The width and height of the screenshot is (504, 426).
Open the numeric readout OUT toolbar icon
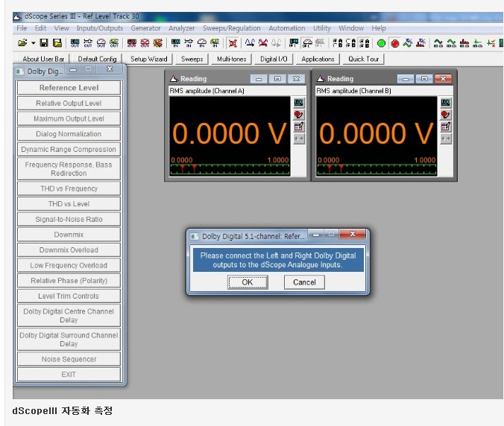[x=75, y=43]
